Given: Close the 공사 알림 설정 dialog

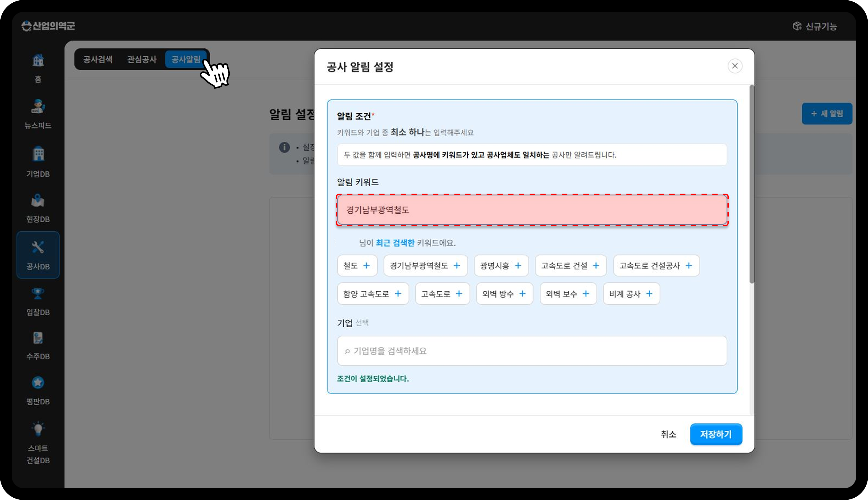Looking at the screenshot, I should (x=735, y=66).
